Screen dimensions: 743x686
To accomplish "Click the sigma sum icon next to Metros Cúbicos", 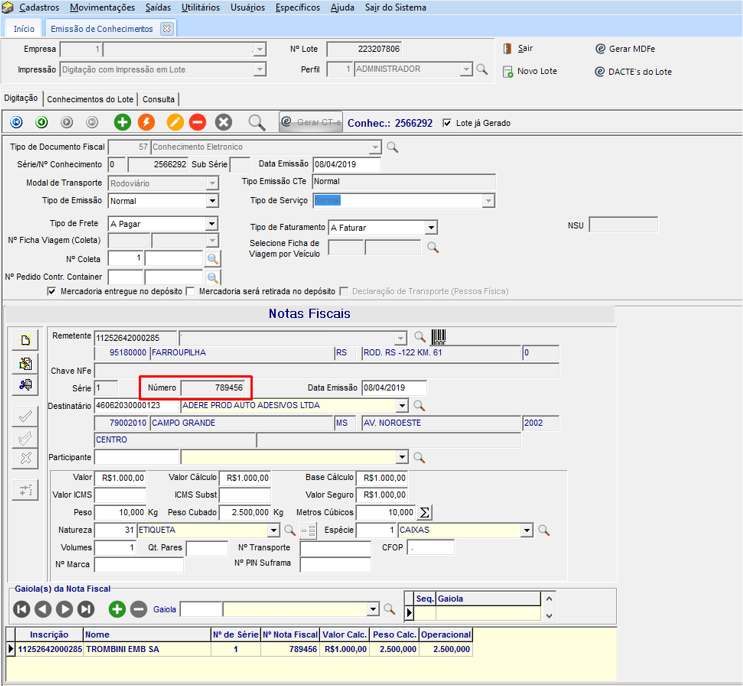I will click(x=425, y=512).
